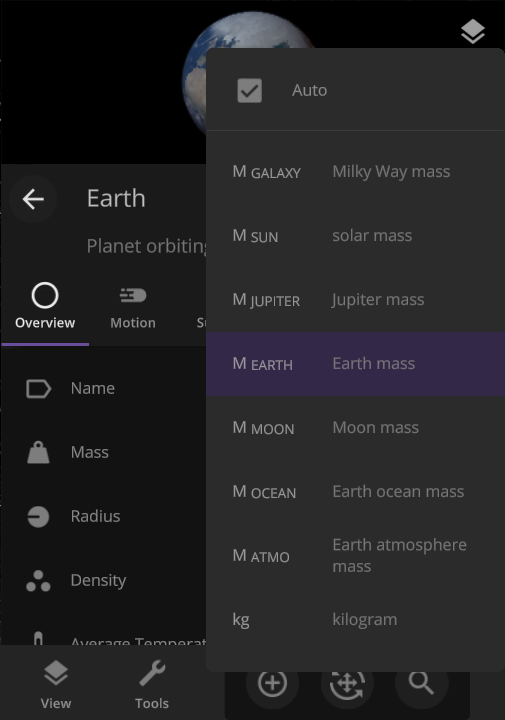Image resolution: width=505 pixels, height=720 pixels.
Task: Open the View button in bottom bar
Action: (x=56, y=684)
